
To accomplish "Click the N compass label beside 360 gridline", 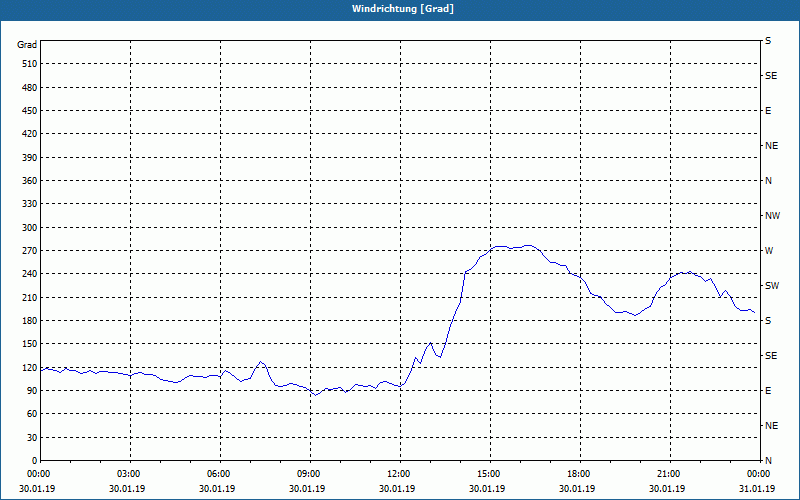I will tap(768, 181).
